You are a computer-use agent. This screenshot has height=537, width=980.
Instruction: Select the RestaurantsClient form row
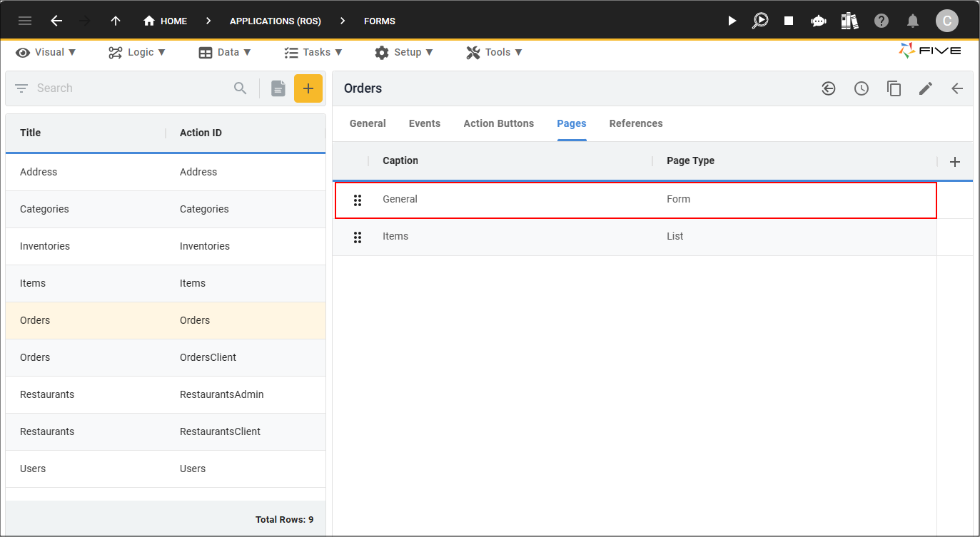pos(166,431)
